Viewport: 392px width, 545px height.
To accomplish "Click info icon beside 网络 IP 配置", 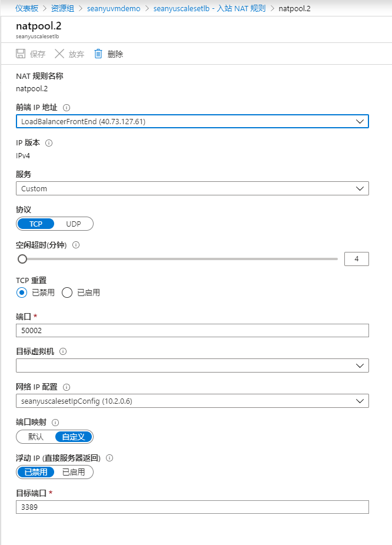I will click(67, 387).
